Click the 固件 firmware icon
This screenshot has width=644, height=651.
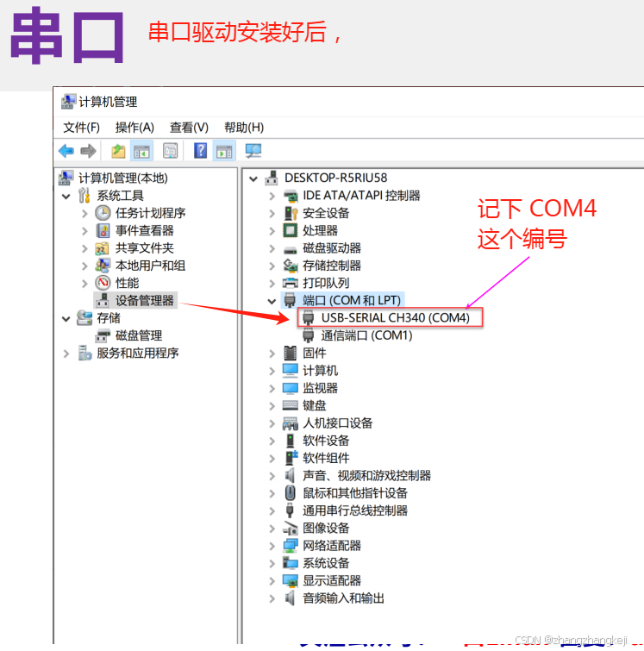[291, 353]
